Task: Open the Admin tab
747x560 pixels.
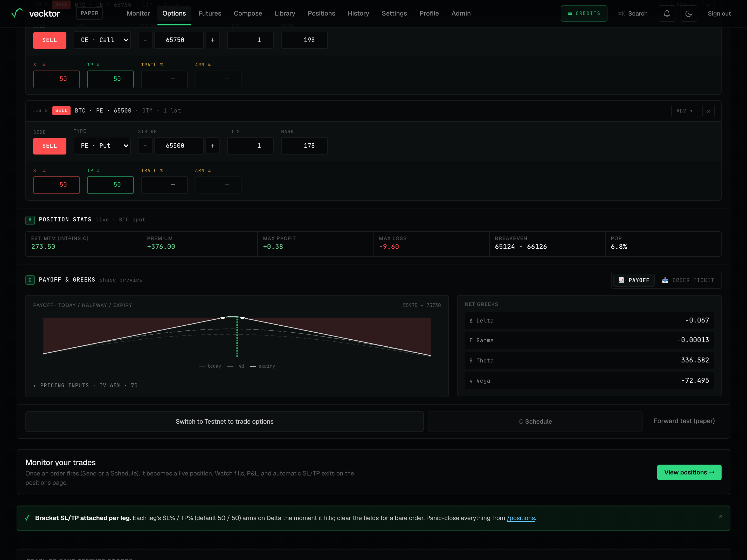Action: (x=461, y=13)
